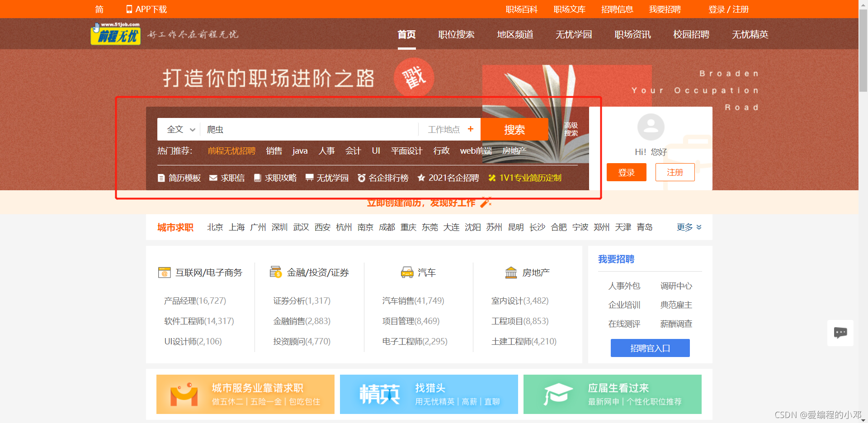Switch language with 简 link

click(99, 9)
